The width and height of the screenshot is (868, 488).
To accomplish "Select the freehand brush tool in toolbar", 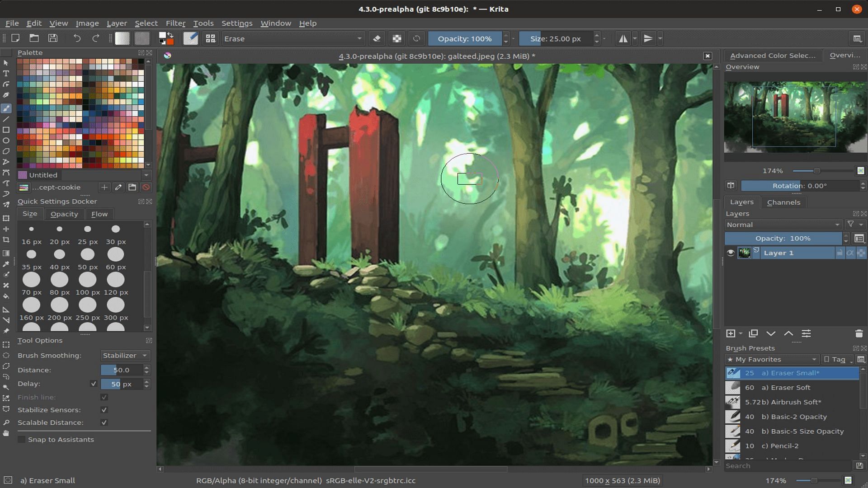I will click(7, 108).
